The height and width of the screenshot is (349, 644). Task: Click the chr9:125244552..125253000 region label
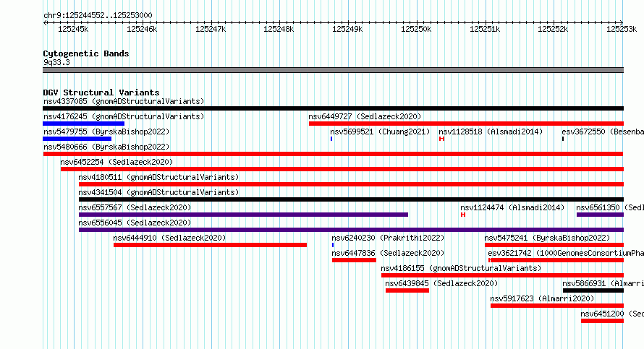tap(98, 15)
